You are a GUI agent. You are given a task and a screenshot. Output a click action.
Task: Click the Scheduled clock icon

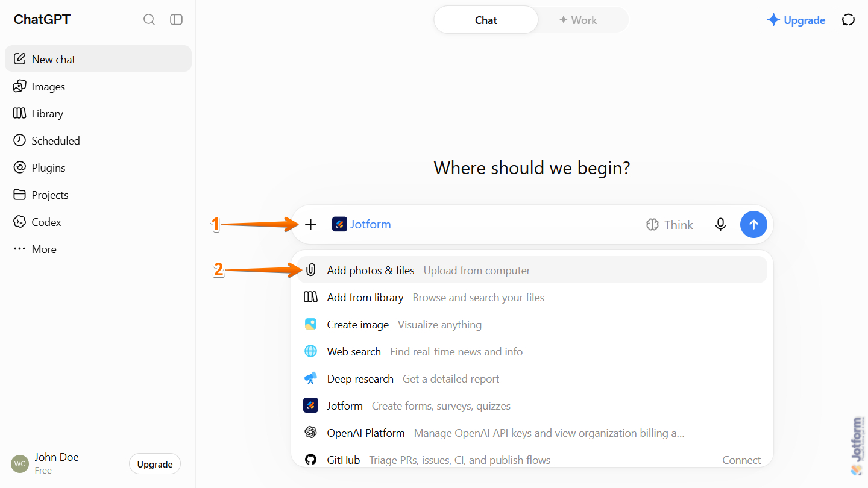pyautogui.click(x=20, y=140)
